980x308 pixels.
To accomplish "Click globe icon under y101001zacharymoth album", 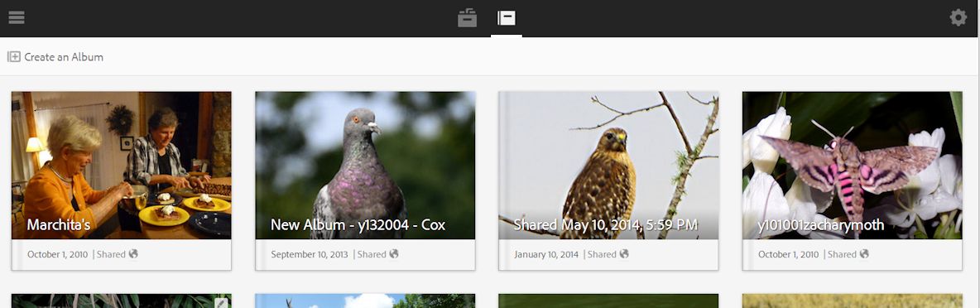I will [864, 254].
